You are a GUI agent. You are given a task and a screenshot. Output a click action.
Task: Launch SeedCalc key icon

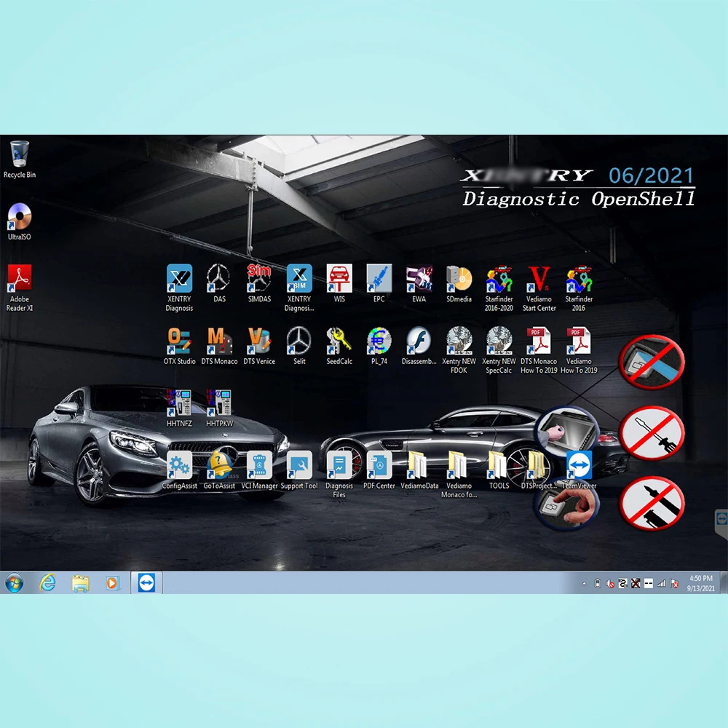pos(339,345)
